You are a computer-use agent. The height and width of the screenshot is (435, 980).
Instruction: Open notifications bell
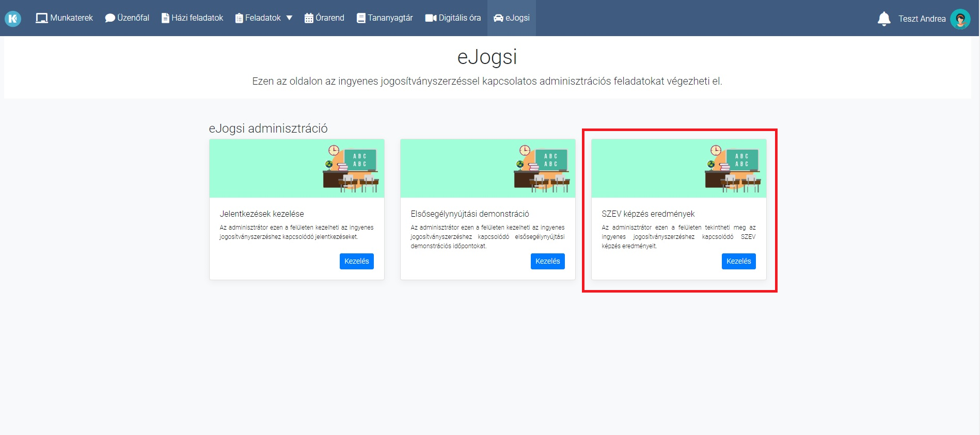(884, 19)
